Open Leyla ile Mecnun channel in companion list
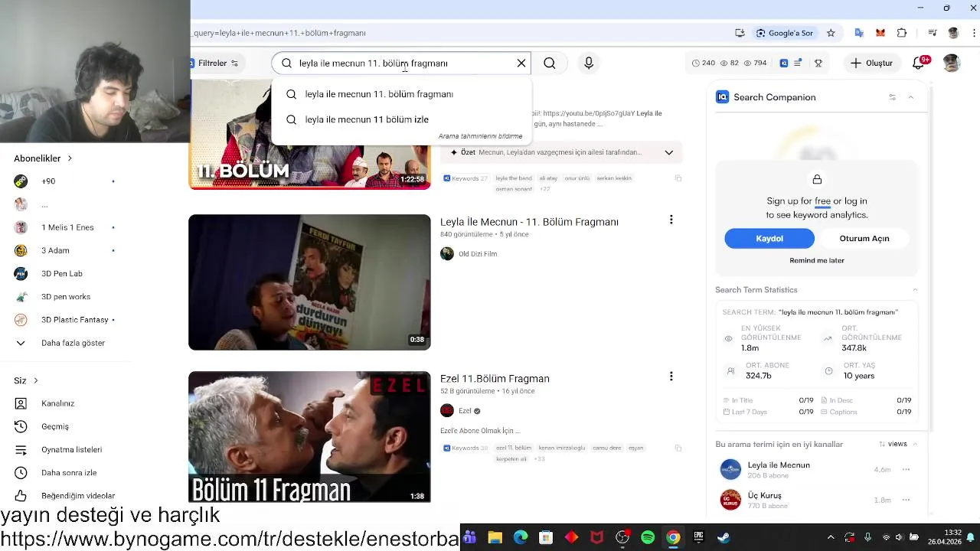Screen dimensions: 980x551 779,465
